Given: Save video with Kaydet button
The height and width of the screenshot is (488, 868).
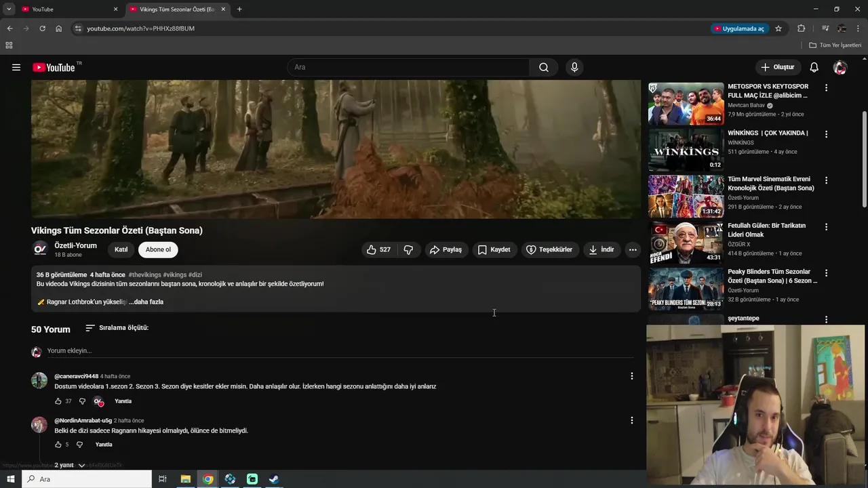Looking at the screenshot, I should tap(494, 249).
